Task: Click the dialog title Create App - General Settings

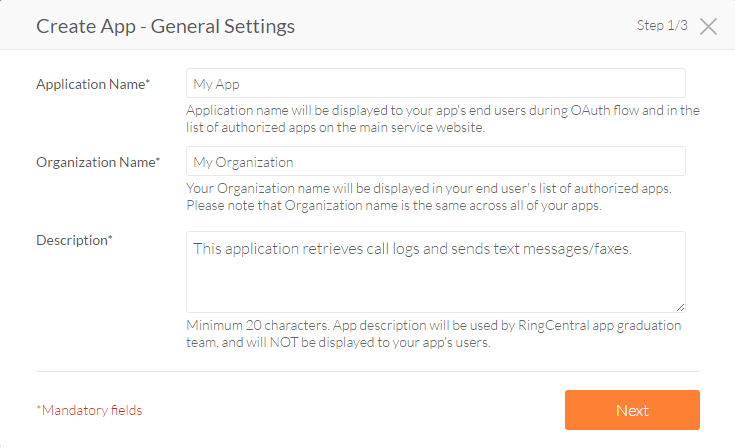Action: pyautogui.click(x=165, y=26)
